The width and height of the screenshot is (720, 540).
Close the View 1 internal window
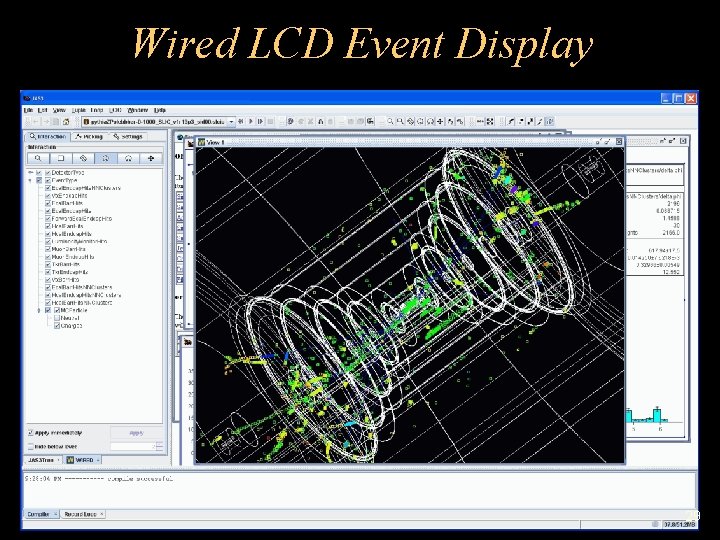(x=619, y=141)
